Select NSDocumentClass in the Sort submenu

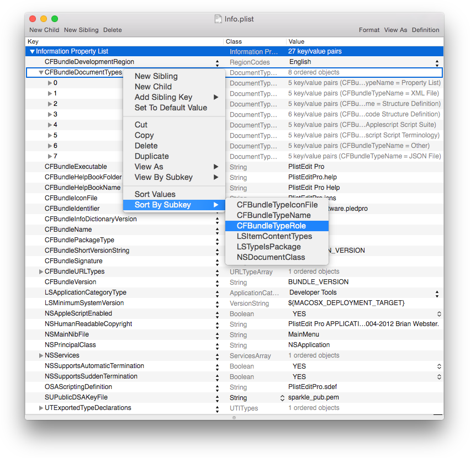pyautogui.click(x=271, y=257)
